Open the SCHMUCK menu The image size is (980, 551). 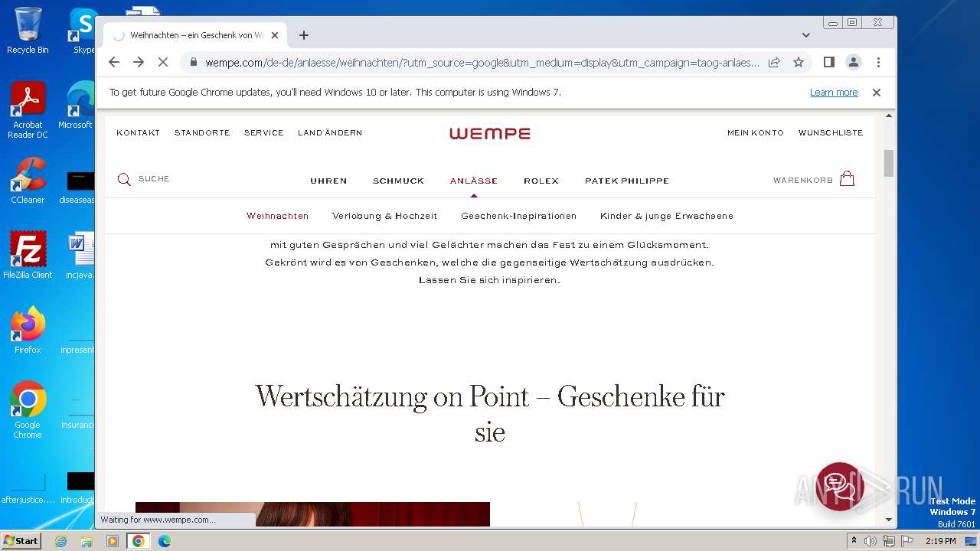pyautogui.click(x=398, y=181)
